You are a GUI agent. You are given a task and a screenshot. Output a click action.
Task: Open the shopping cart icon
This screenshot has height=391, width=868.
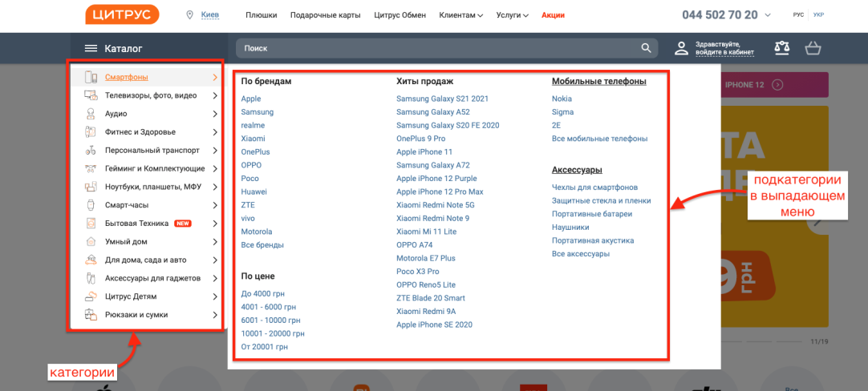point(813,48)
